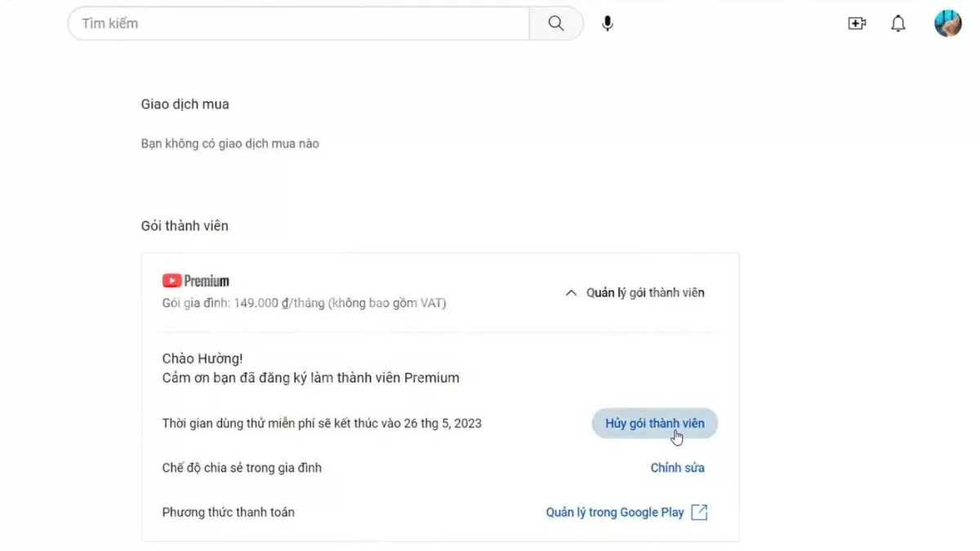This screenshot has width=980, height=551.
Task: Collapse membership details with the chevron arrow
Action: 572,292
